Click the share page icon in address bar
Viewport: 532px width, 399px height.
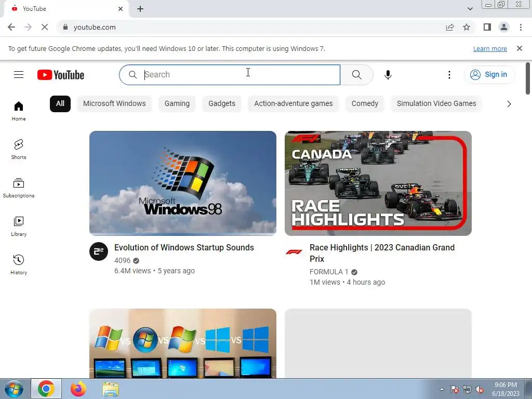point(450,27)
